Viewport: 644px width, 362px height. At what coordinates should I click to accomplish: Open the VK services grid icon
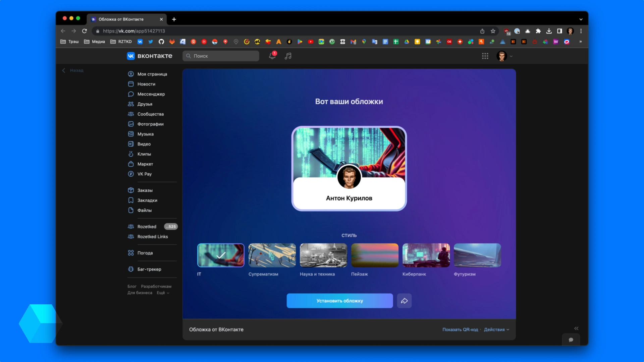tap(485, 56)
